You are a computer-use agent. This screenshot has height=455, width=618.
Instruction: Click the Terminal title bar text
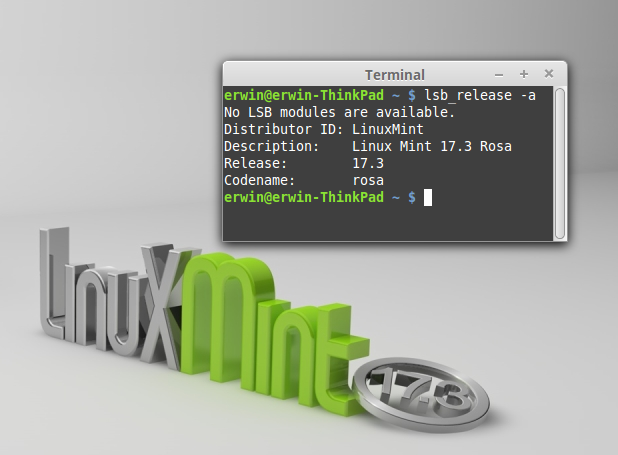coord(395,75)
